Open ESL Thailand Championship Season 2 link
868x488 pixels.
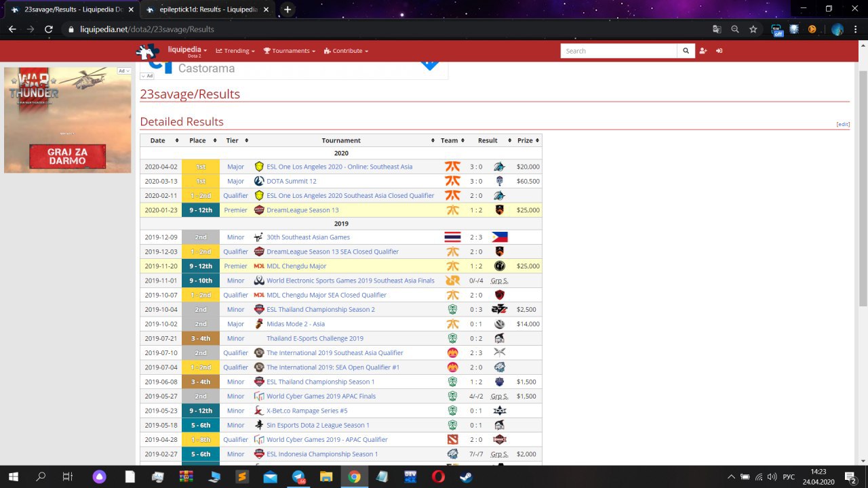click(x=321, y=310)
